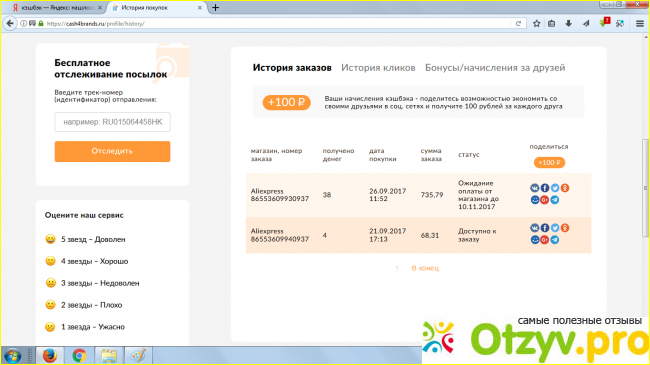Share first order via VK icon
This screenshot has height=365, width=650.
pos(534,188)
